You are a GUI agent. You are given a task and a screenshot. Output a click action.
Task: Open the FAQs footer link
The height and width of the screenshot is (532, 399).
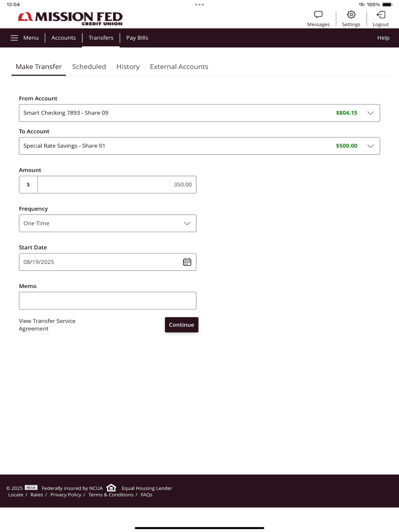[147, 495]
